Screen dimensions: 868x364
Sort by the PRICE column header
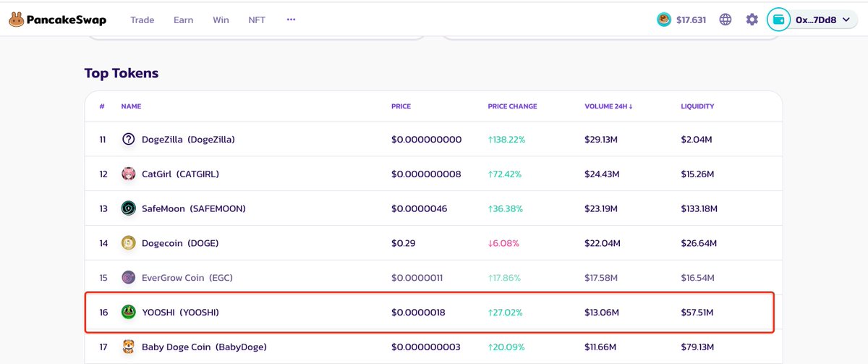[x=401, y=106]
